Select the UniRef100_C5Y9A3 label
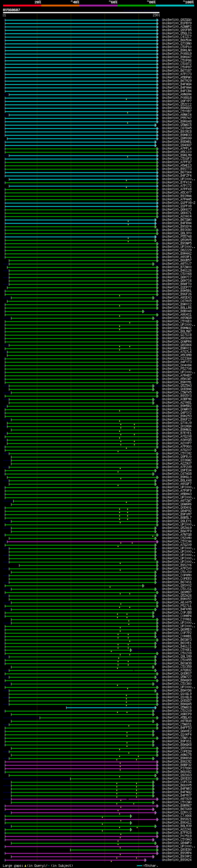This screenshot has height=868, width=197. [x=177, y=839]
